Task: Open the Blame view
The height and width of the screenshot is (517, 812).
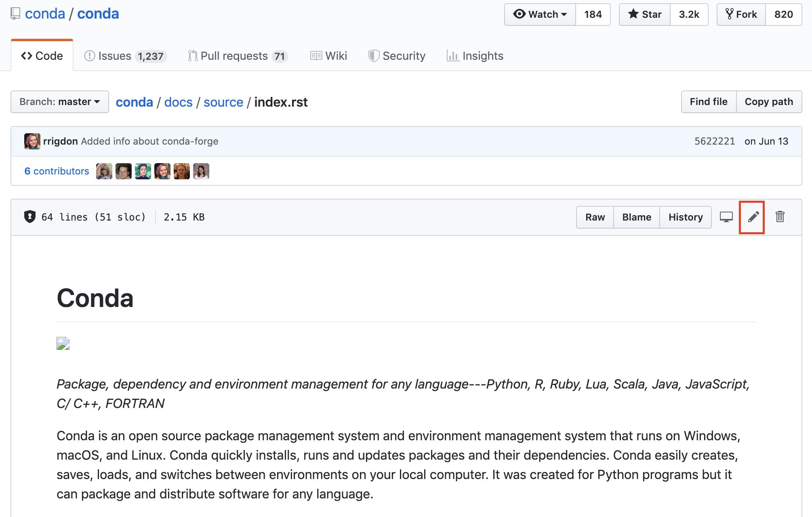Action: [x=636, y=217]
